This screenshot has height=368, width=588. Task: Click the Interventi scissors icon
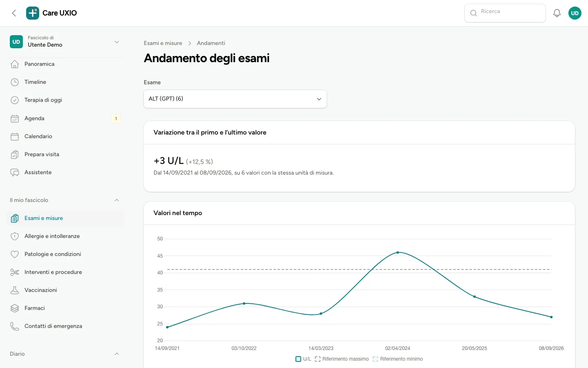pos(15,272)
